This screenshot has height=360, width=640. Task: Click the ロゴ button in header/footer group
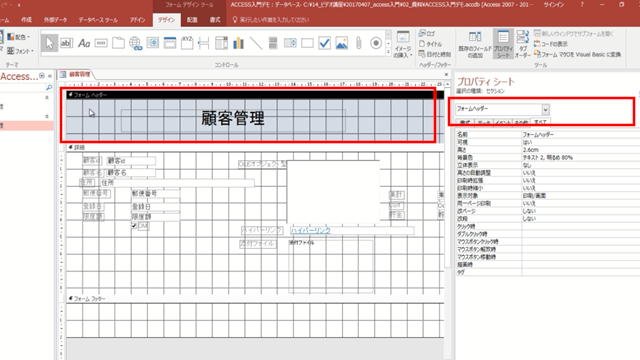click(x=428, y=34)
